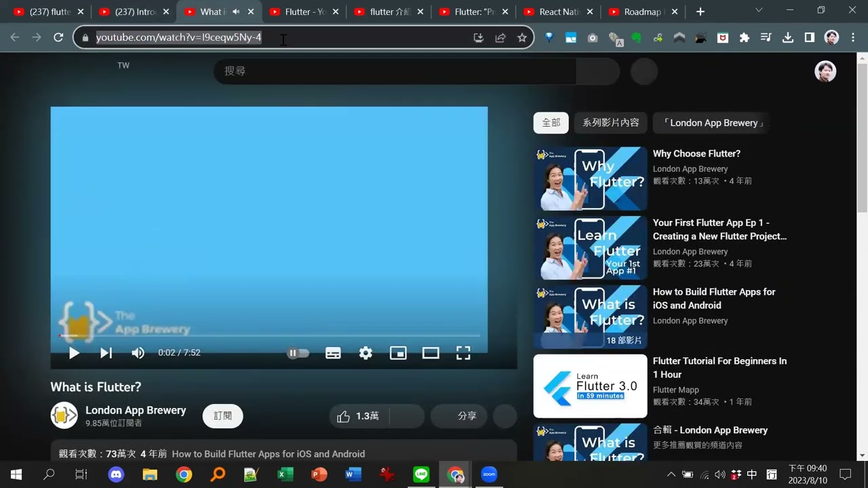Screen dimensions: 868x488
Task: Bookmark this page with the star icon
Action: 522,38
